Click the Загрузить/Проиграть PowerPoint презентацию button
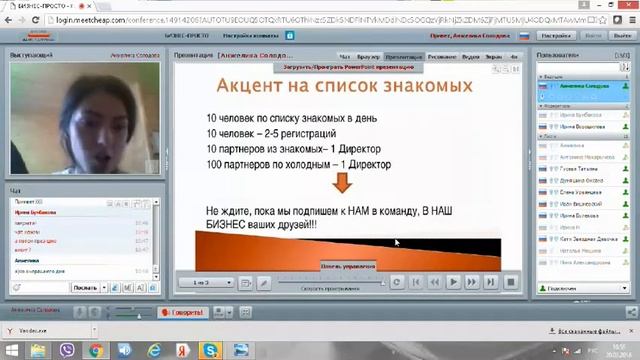 (349, 67)
